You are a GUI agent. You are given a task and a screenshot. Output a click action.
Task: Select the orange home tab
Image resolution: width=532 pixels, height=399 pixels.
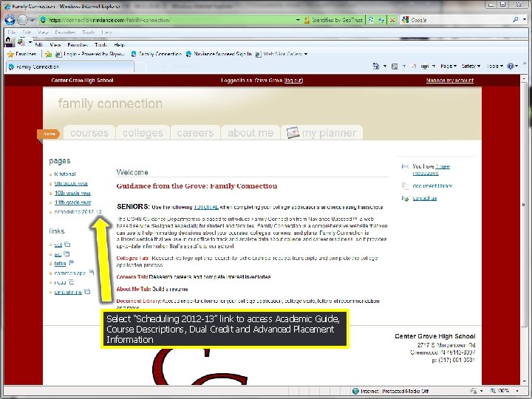tap(49, 134)
